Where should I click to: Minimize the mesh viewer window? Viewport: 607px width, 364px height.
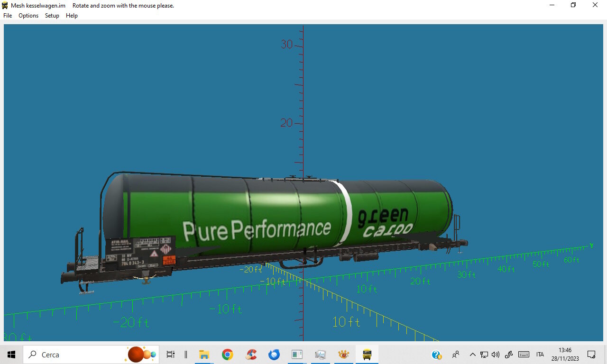[552, 5]
